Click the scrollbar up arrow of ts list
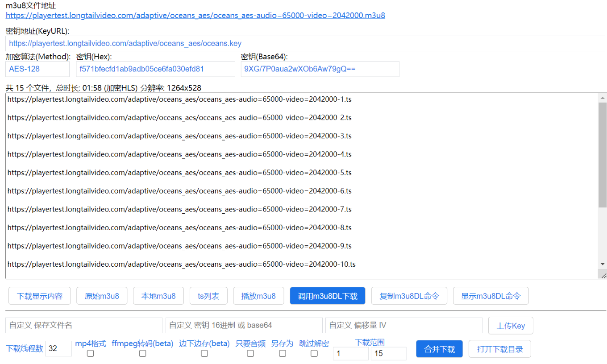Viewport: 607px width, 364px height. tap(603, 98)
